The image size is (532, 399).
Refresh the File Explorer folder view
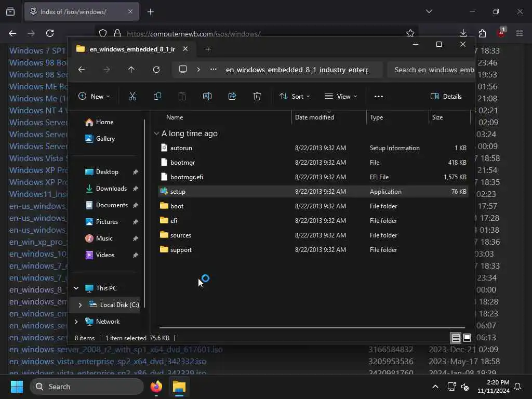pyautogui.click(x=156, y=70)
